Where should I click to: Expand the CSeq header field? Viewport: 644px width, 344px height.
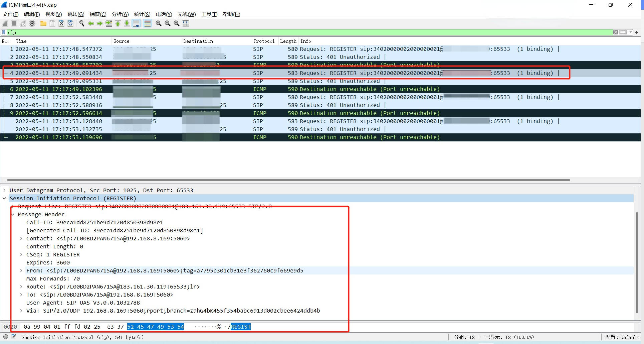pos(21,254)
